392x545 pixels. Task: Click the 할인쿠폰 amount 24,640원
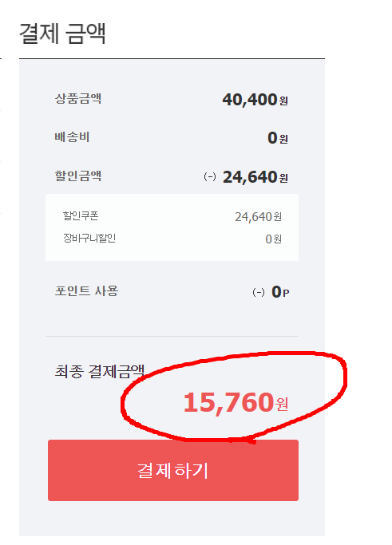(x=258, y=217)
